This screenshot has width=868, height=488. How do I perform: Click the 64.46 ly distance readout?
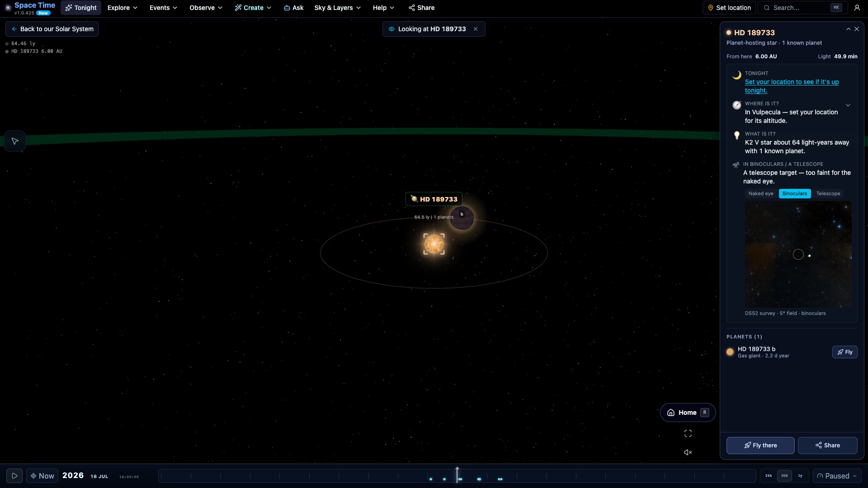point(23,44)
